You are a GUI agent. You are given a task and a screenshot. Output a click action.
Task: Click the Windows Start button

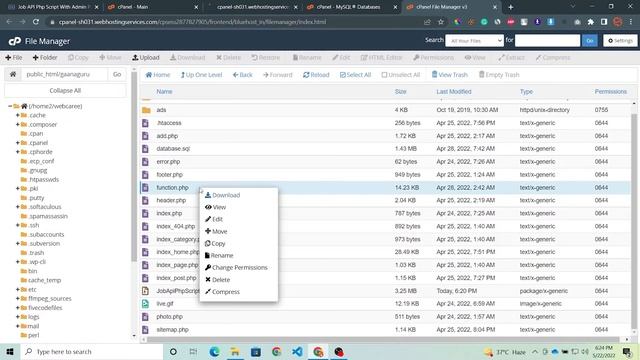click(10, 351)
